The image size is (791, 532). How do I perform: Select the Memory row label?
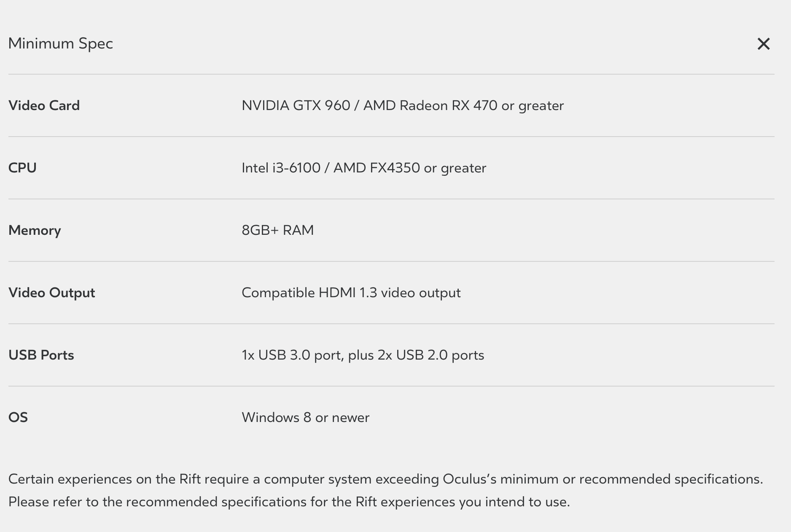(35, 230)
